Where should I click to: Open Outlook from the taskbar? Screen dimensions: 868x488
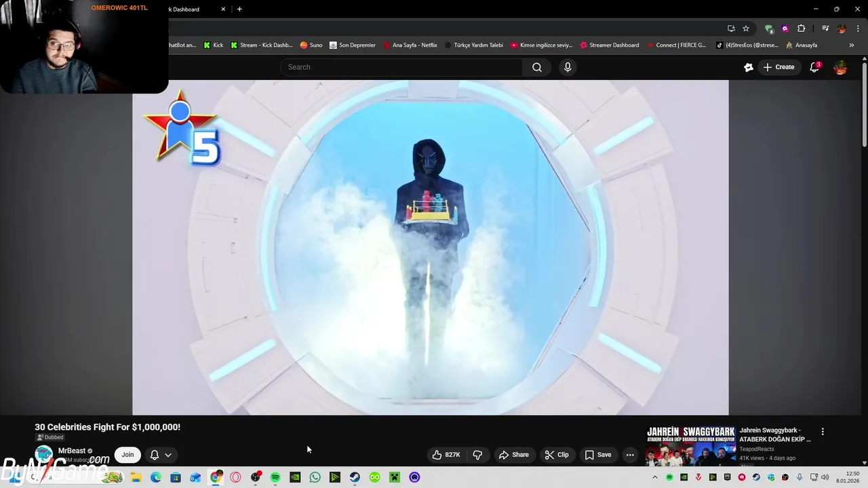pyautogui.click(x=195, y=477)
